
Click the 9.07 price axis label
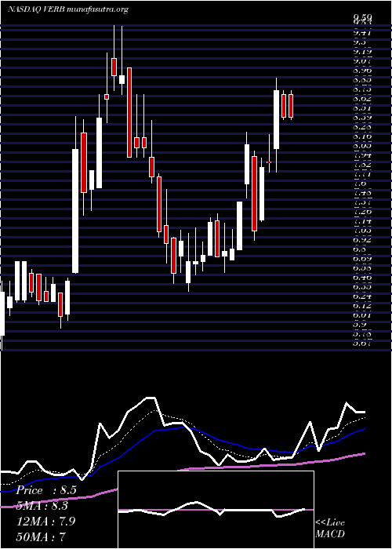tap(362, 61)
